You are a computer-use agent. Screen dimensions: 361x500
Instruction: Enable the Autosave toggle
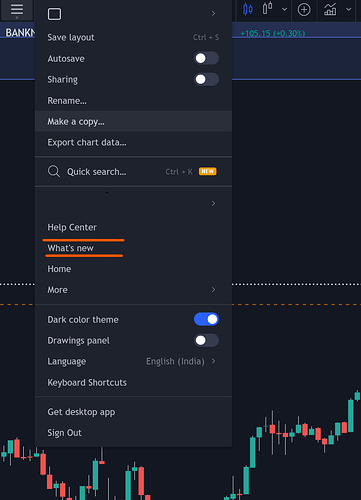click(206, 58)
